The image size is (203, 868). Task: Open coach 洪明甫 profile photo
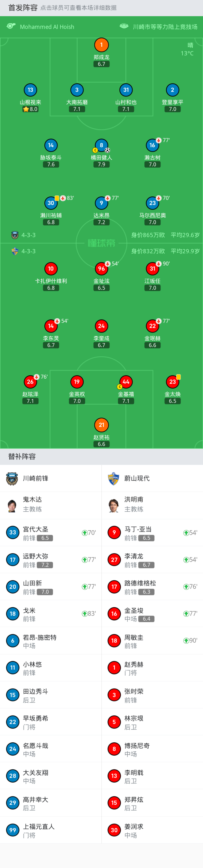pyautogui.click(x=114, y=505)
